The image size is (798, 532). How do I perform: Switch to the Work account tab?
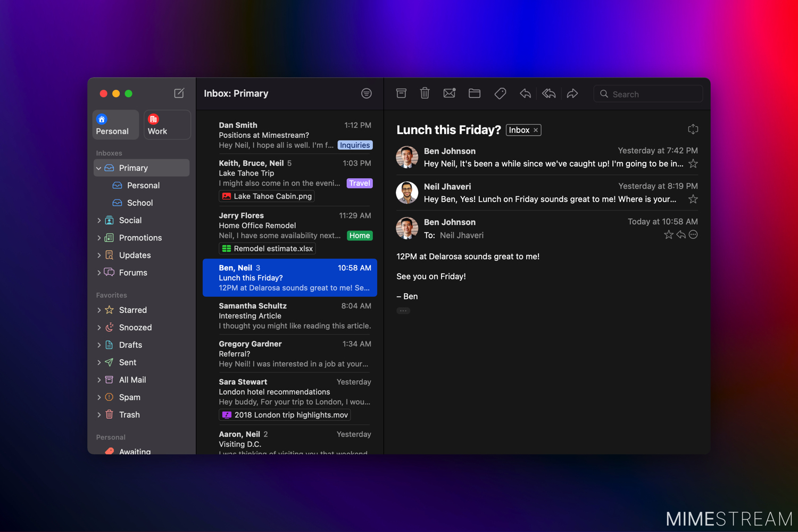(x=167, y=125)
